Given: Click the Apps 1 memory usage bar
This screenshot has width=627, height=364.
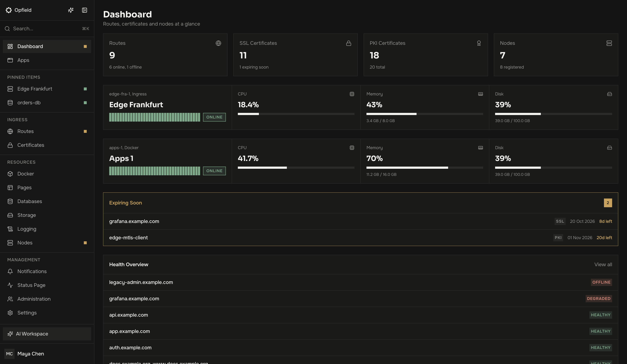Looking at the screenshot, I should pos(425,168).
